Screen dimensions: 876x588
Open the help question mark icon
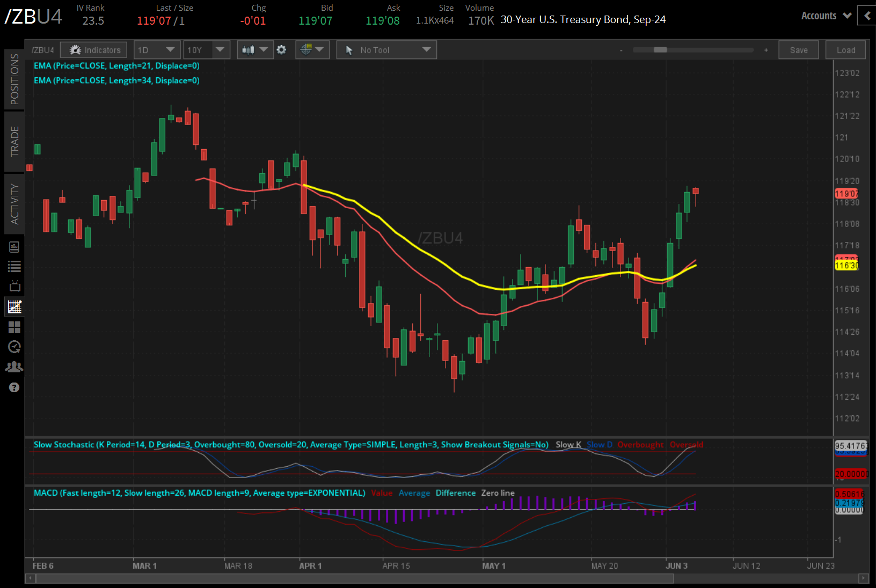14,387
